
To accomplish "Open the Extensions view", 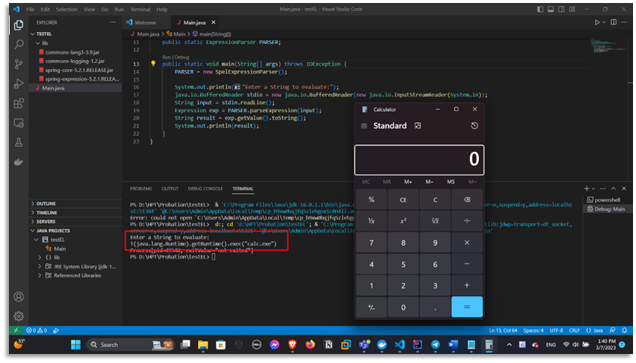I will point(19,103).
